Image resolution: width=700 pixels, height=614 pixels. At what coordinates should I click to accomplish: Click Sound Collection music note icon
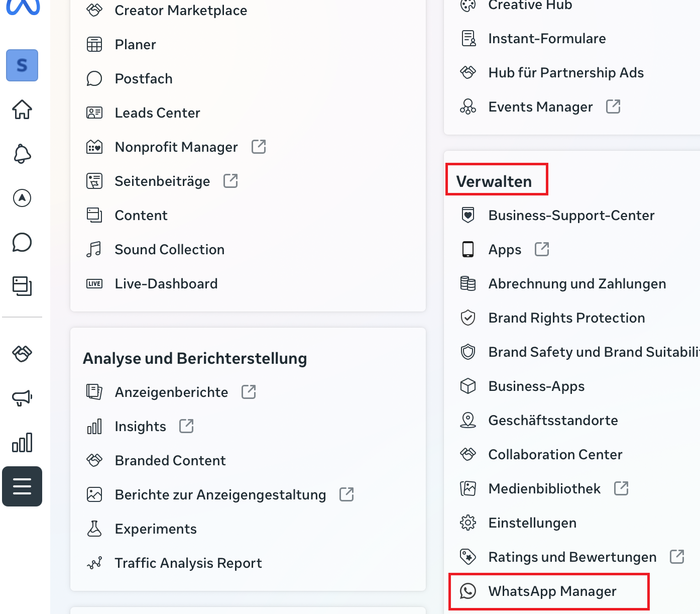[94, 249]
